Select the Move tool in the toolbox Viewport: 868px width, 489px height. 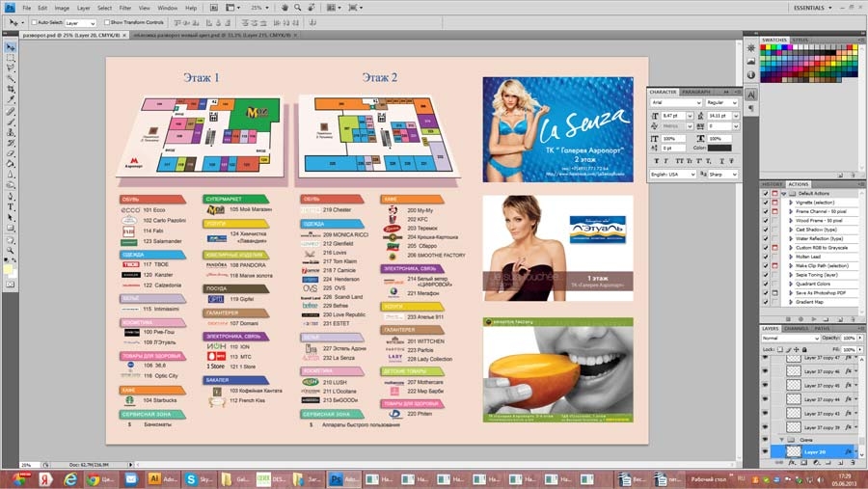click(x=10, y=47)
